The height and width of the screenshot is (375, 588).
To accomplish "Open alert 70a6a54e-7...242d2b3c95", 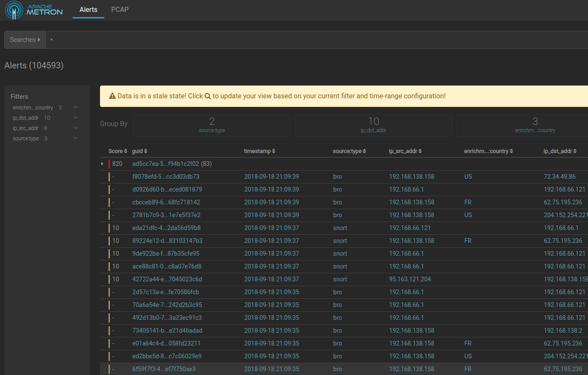I will tap(167, 305).
